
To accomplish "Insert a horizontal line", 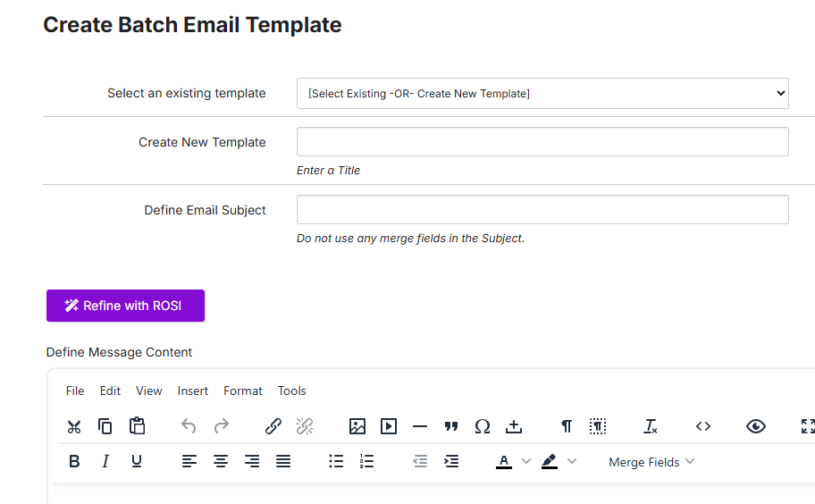I will coord(420,426).
